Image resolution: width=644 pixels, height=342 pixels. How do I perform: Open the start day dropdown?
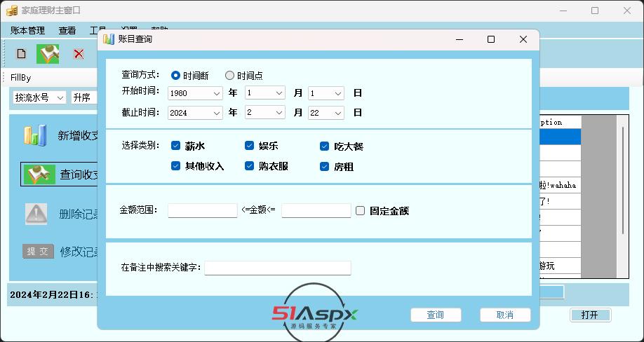(326, 93)
